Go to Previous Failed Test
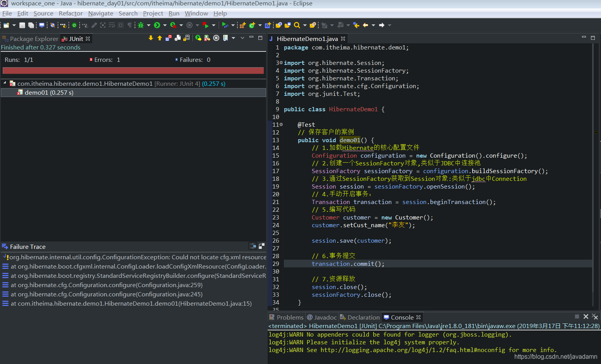The height and width of the screenshot is (364, 601). click(160, 38)
